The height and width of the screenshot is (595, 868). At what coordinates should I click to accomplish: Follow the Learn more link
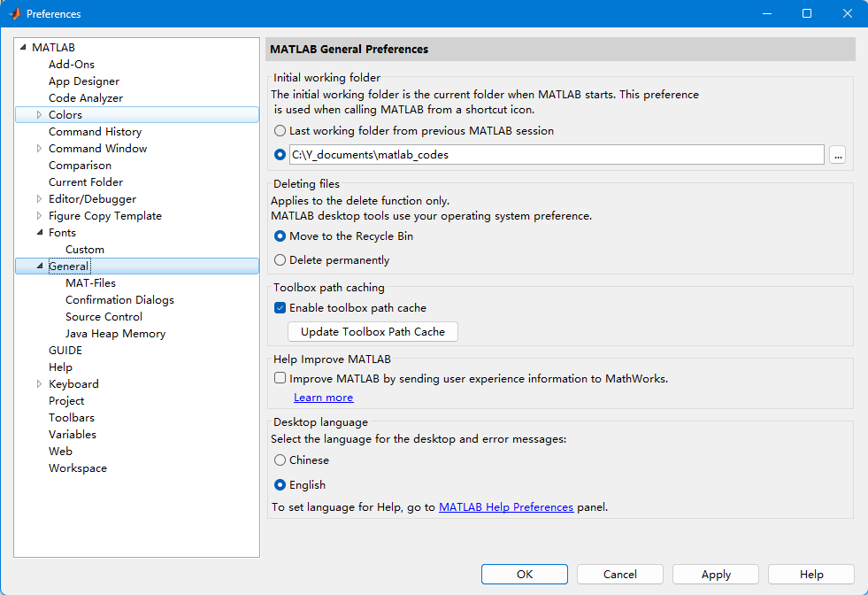(323, 398)
